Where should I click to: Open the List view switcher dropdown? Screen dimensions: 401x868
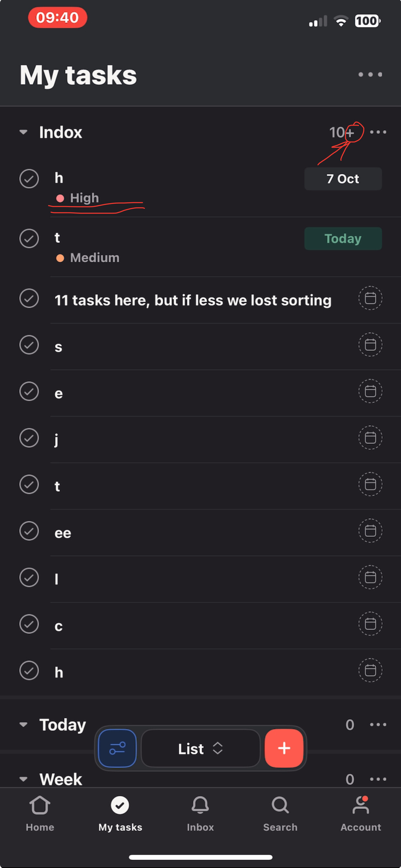coord(200,748)
